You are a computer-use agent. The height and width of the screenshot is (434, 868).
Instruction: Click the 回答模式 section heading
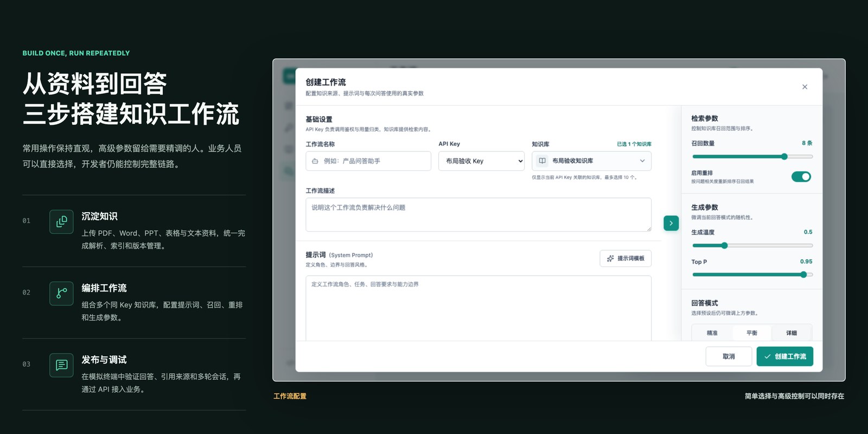tap(705, 303)
